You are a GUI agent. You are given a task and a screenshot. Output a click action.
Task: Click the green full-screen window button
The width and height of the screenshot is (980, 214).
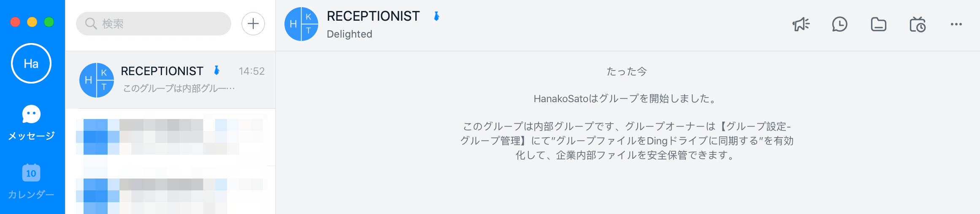[x=49, y=22]
